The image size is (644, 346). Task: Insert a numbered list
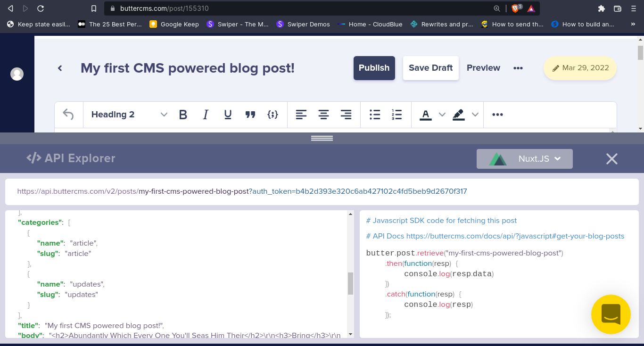397,115
